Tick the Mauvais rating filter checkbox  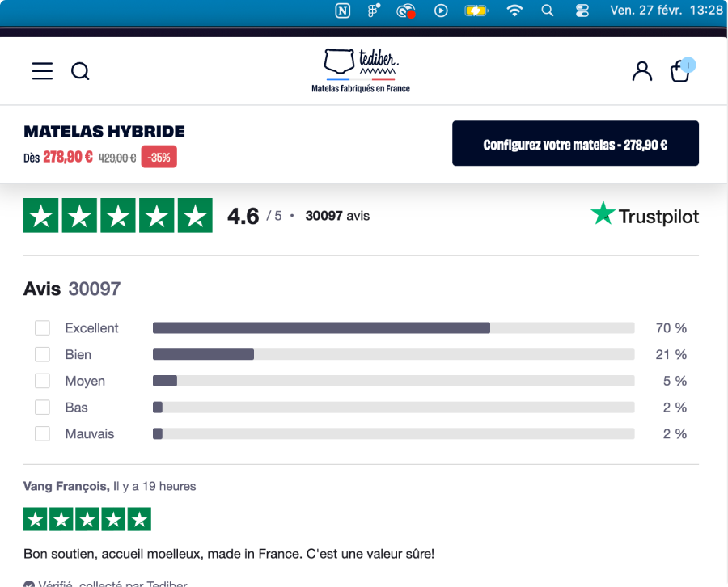click(x=42, y=433)
